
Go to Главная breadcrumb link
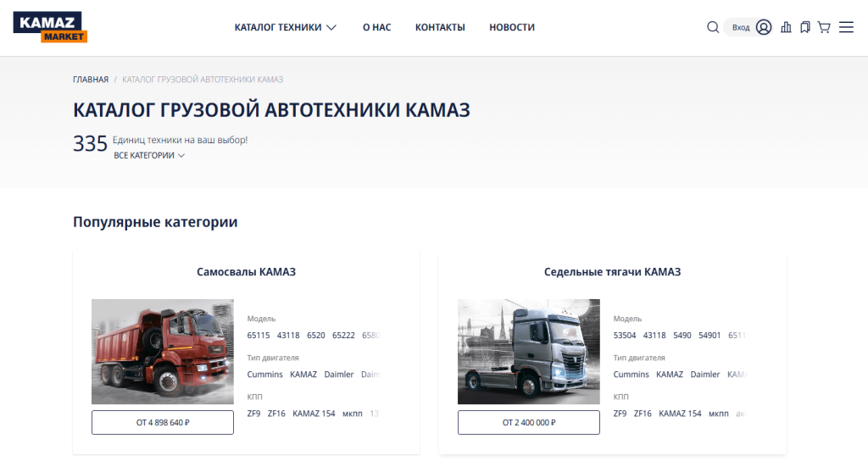(91, 80)
